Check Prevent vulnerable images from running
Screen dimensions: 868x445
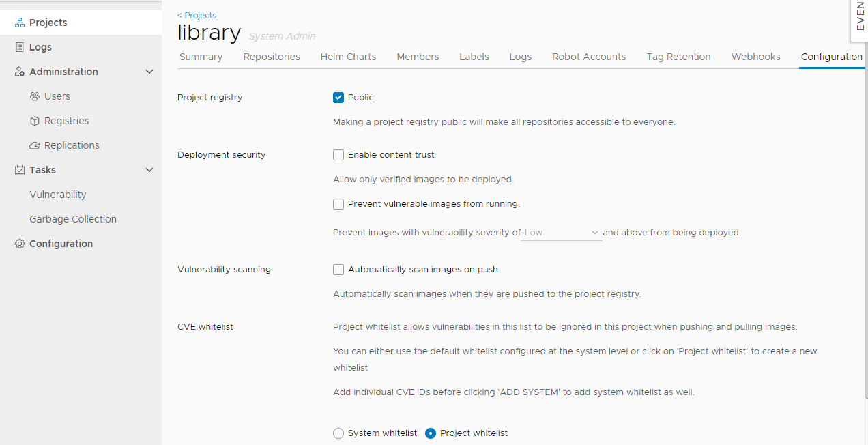click(338, 203)
